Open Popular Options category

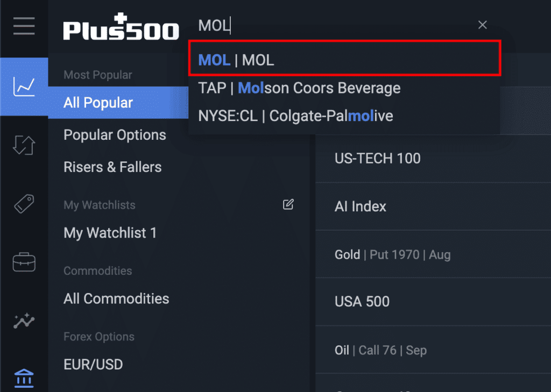click(115, 135)
